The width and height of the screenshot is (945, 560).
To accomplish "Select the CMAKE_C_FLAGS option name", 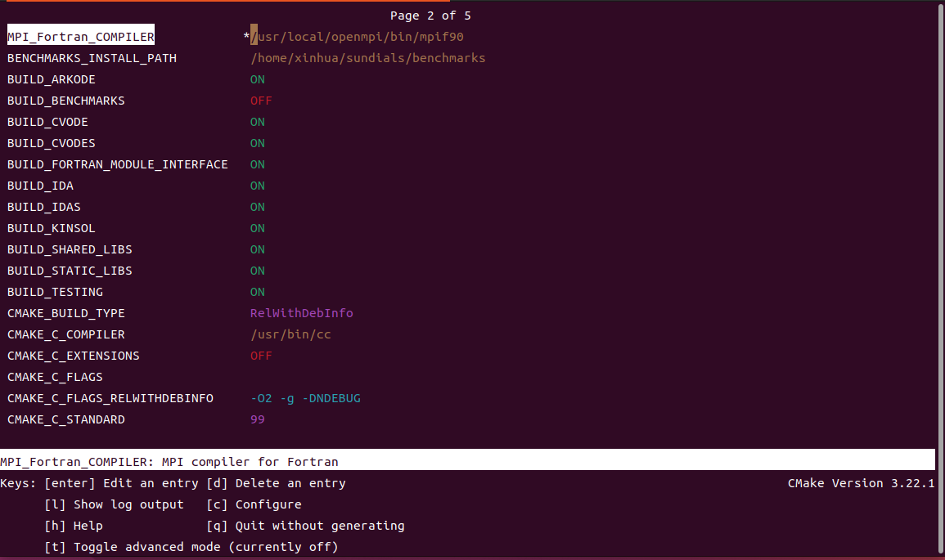I will [55, 378].
